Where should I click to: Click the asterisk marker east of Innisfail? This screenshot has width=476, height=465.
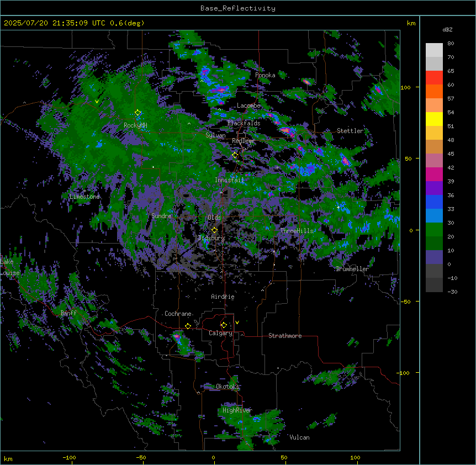tap(277, 167)
